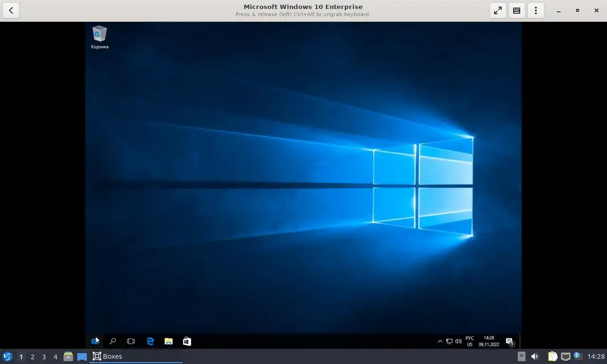Open host volume control speaker icon
The height and width of the screenshot is (364, 607).
[x=535, y=356]
